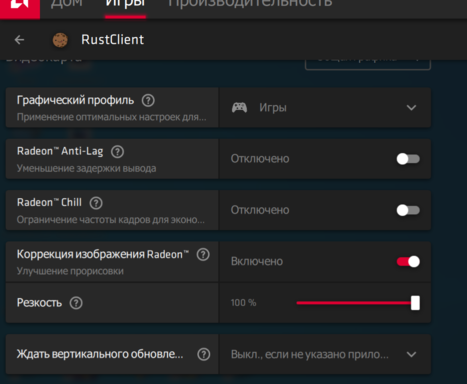Screen dimensions: 467x384
Task: Go back with the left arrow
Action: pos(19,40)
